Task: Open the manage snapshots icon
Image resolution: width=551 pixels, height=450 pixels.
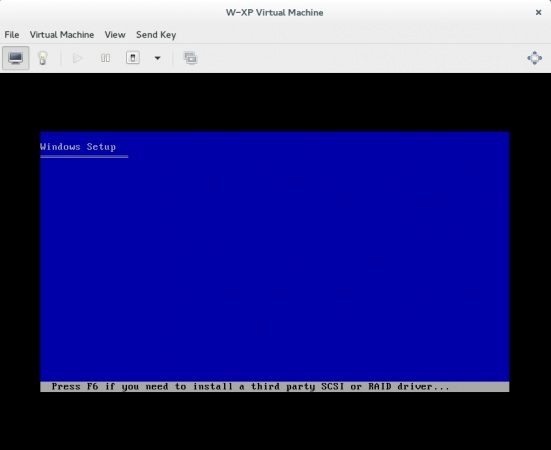Action: tap(190, 58)
